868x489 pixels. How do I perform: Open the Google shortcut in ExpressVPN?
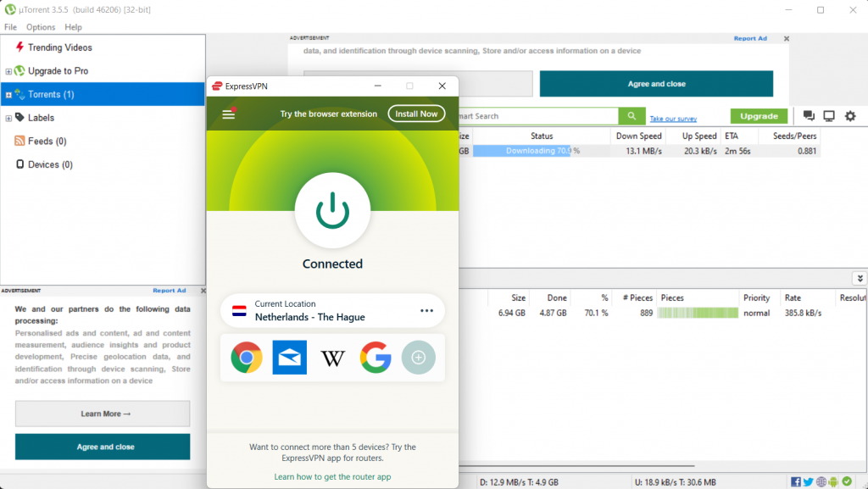pos(376,358)
